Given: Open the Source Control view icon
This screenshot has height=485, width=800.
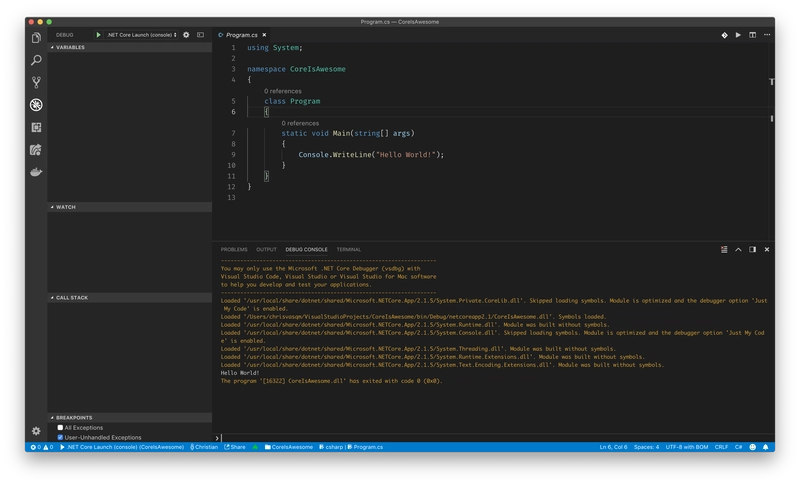Looking at the screenshot, I should pyautogui.click(x=36, y=83).
